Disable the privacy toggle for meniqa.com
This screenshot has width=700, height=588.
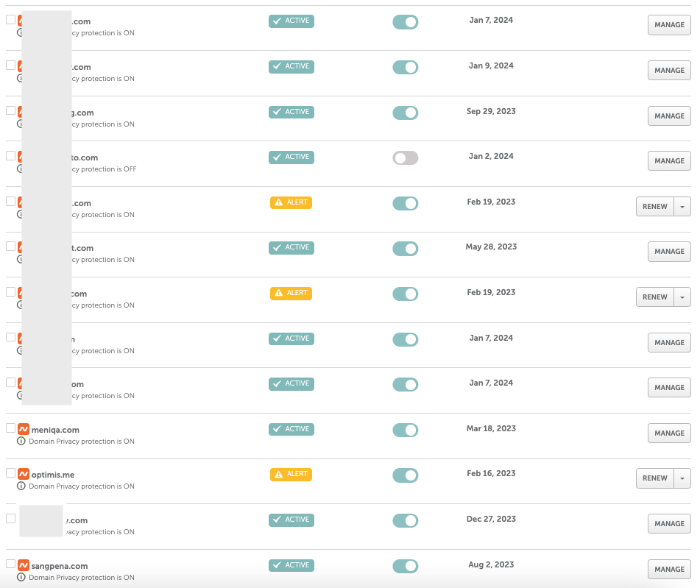tap(405, 430)
